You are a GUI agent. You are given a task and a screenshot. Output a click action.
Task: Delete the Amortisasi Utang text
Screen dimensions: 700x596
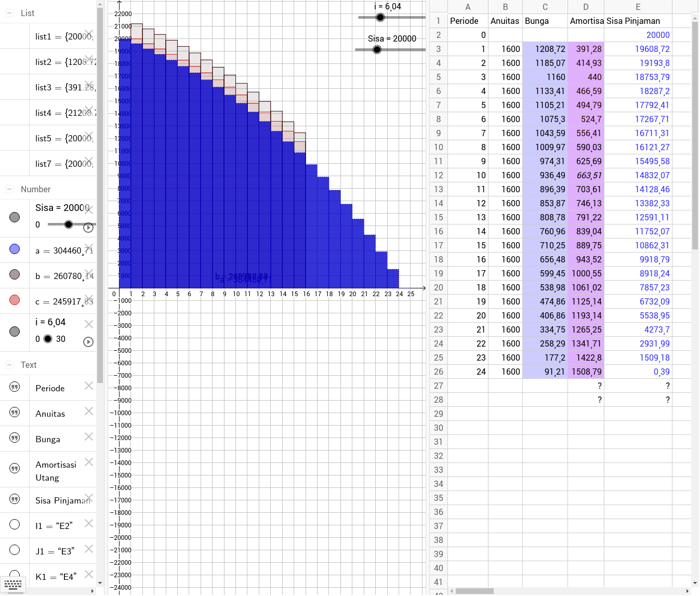point(89,462)
